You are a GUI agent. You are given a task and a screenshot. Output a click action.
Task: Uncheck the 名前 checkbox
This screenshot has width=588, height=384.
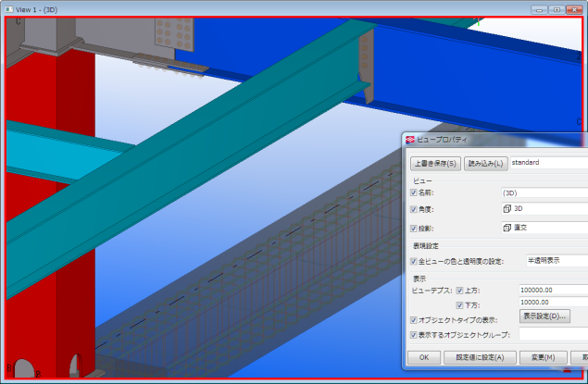coord(414,192)
